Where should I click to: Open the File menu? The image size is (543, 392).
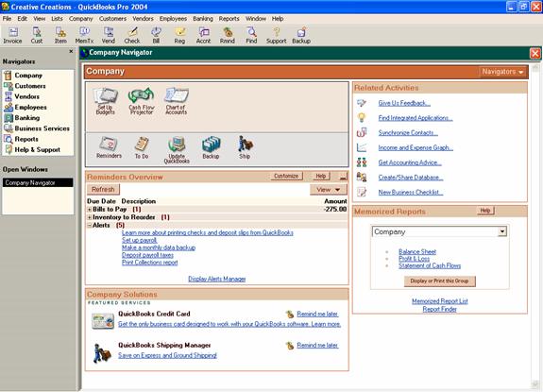coord(7,19)
